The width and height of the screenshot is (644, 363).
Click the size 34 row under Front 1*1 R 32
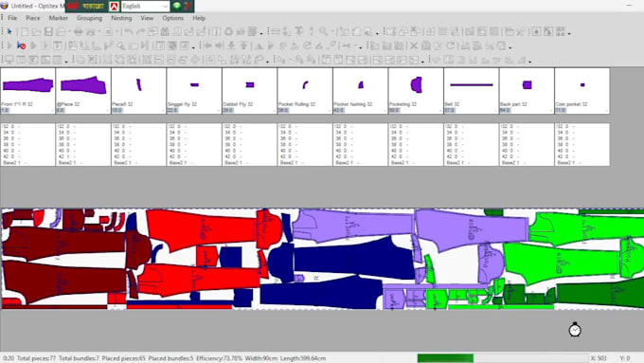coord(27,133)
